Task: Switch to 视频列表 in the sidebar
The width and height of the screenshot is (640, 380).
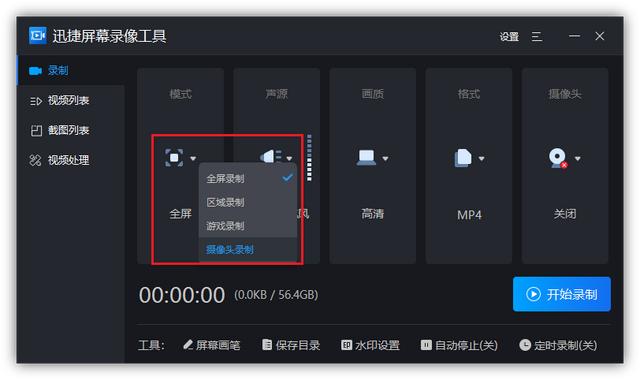Action: (x=70, y=100)
